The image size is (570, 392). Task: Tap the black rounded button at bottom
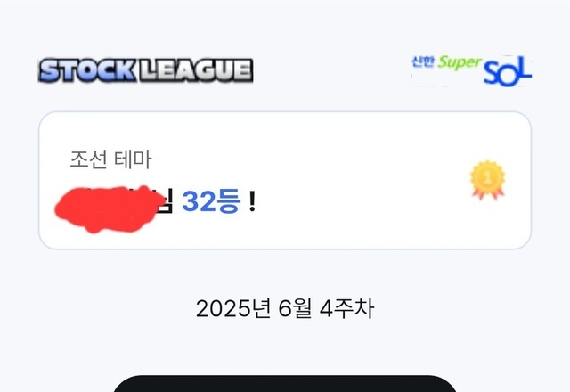285,384
